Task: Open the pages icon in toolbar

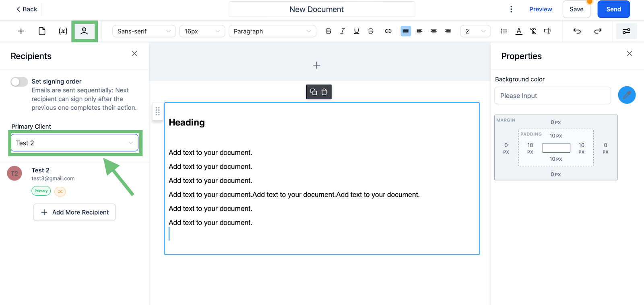Action: [x=42, y=31]
